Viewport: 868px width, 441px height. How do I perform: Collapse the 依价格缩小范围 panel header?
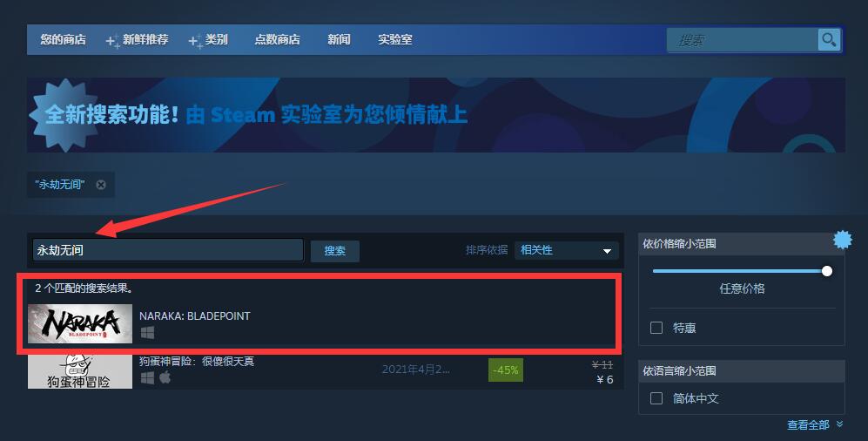[x=741, y=244]
